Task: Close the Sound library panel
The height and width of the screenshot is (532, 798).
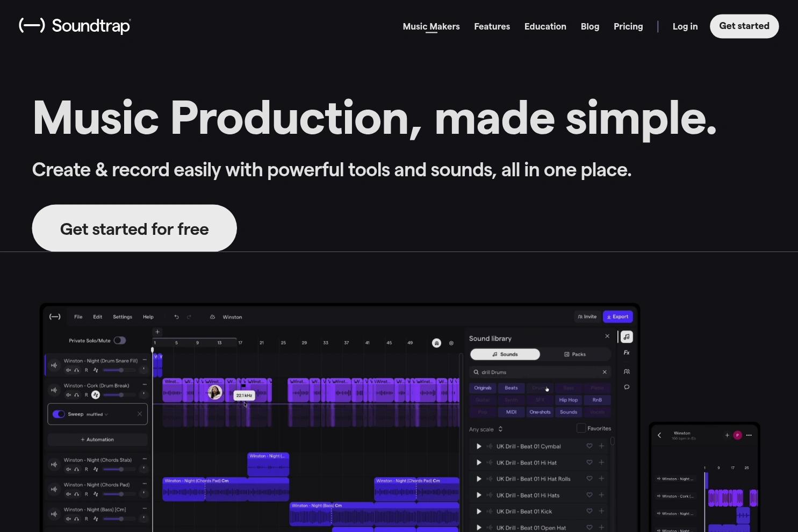Action: point(607,336)
